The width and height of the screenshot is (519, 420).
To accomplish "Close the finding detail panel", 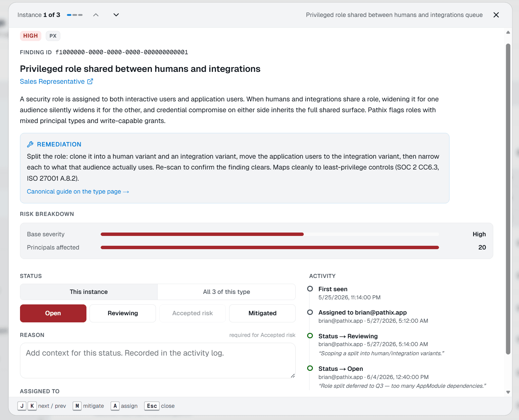I will [x=496, y=15].
